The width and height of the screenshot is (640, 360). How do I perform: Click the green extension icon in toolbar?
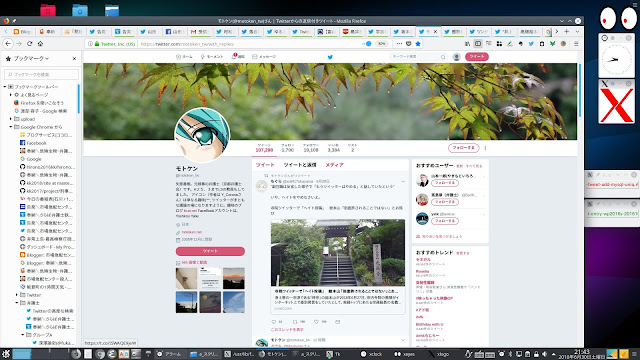(552, 44)
